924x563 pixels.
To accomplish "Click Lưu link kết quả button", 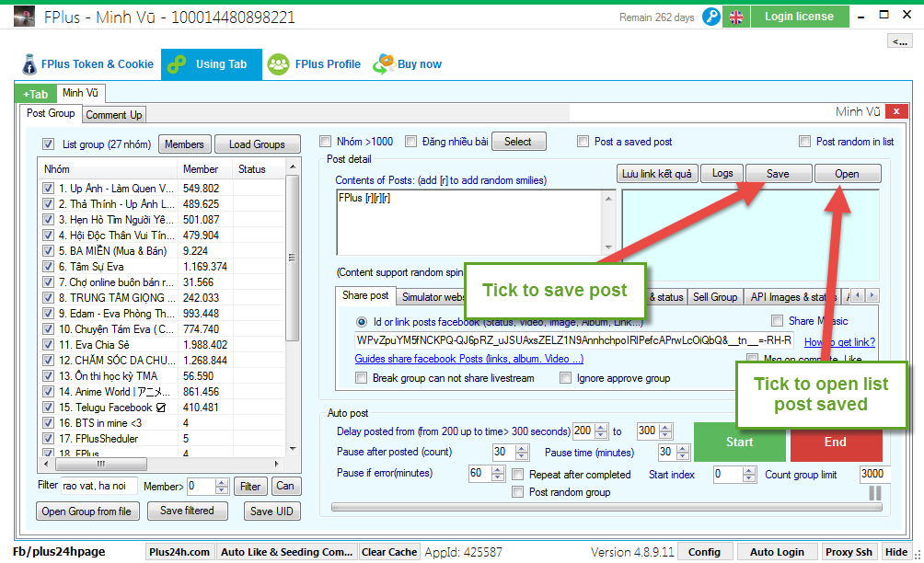I will point(657,174).
